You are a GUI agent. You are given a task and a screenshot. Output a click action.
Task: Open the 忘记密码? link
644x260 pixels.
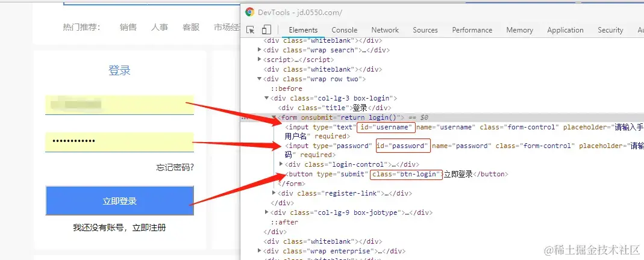coord(175,167)
